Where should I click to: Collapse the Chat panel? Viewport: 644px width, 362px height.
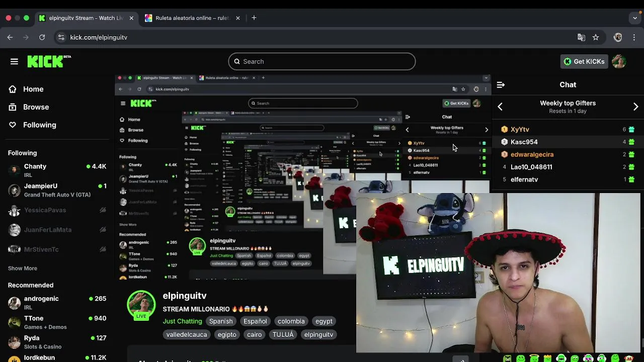click(501, 85)
